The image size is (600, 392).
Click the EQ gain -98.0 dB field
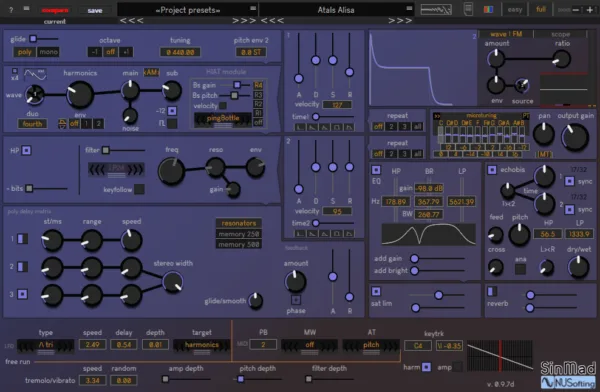pyautogui.click(x=429, y=188)
